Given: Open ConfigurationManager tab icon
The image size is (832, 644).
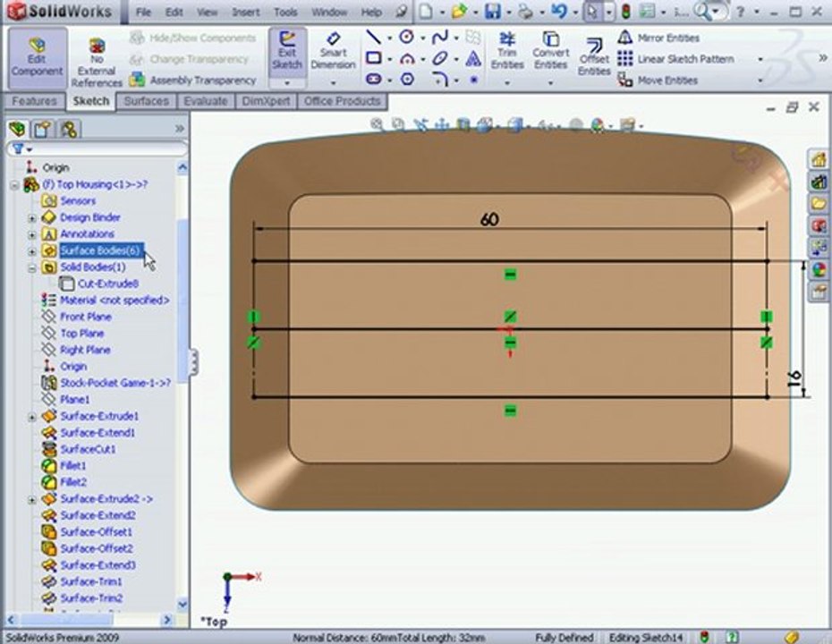Looking at the screenshot, I should pyautogui.click(x=69, y=129).
